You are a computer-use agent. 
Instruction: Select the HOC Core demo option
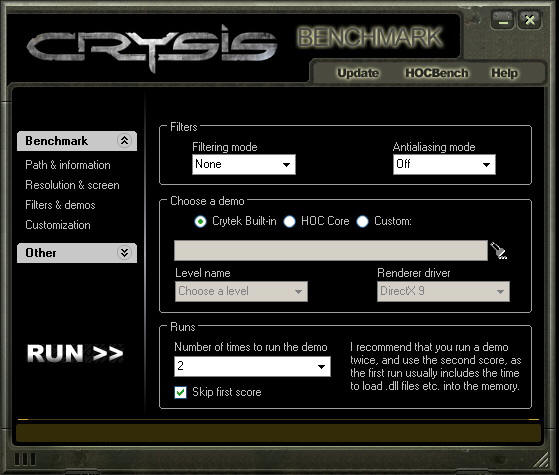tap(289, 221)
